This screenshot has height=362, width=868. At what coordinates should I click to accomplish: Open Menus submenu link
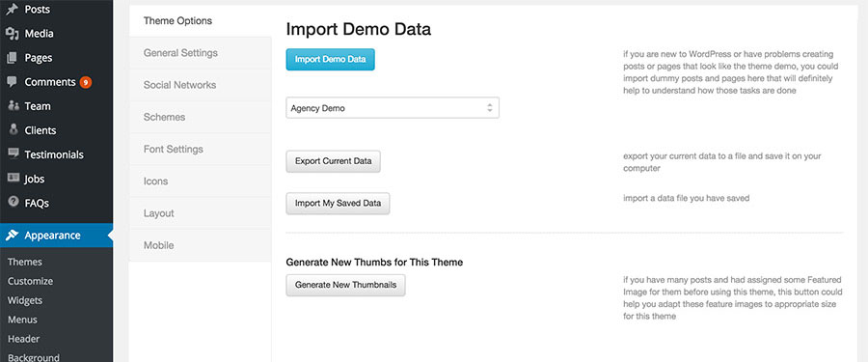click(23, 320)
